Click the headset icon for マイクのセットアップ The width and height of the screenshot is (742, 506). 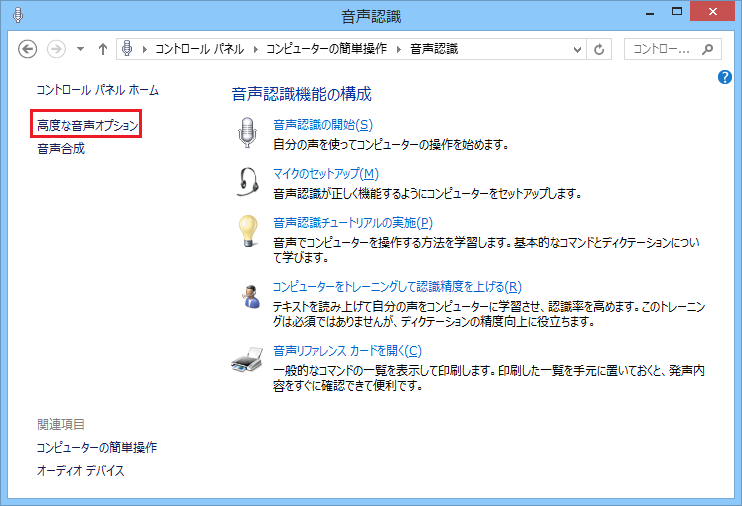[x=247, y=182]
